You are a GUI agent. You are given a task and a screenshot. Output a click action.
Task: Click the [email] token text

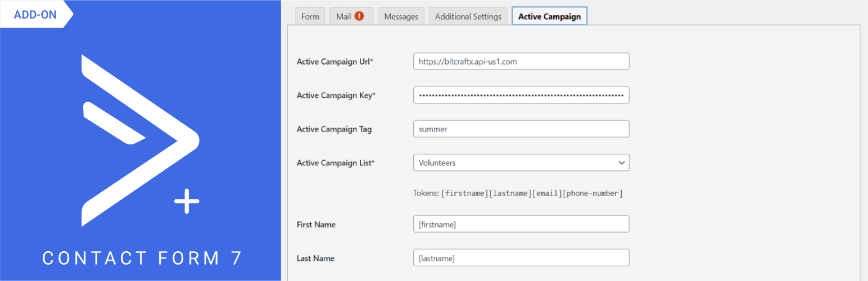tap(547, 193)
